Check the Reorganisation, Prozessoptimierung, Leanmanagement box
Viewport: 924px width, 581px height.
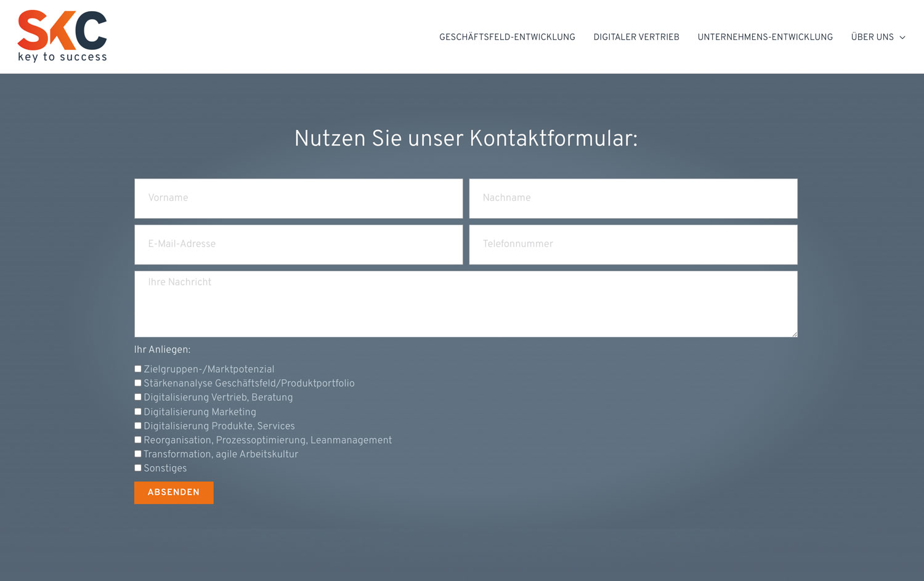(138, 440)
